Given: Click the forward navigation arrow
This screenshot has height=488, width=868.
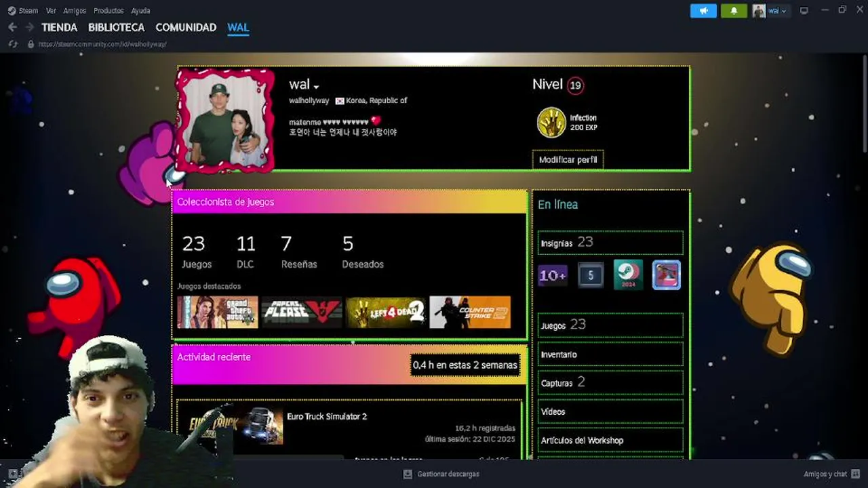Looking at the screenshot, I should click(29, 27).
